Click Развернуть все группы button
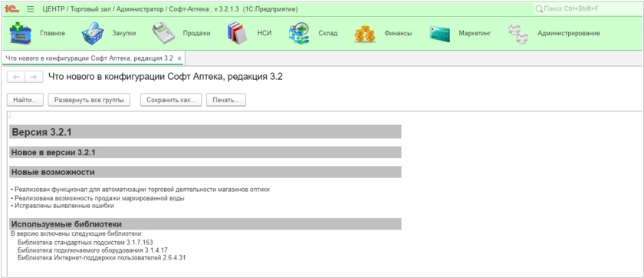 point(89,100)
